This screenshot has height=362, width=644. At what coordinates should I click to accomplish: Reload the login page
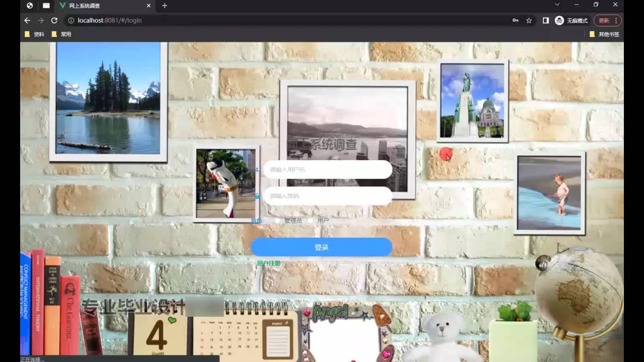click(54, 20)
